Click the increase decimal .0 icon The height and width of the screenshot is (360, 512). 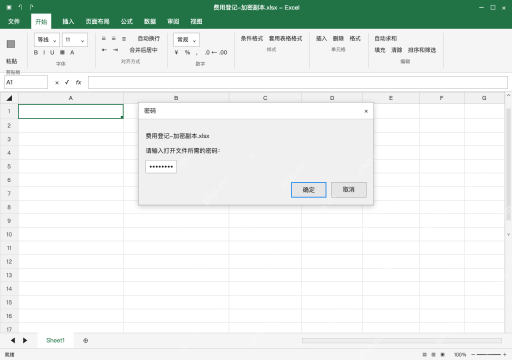207,52
